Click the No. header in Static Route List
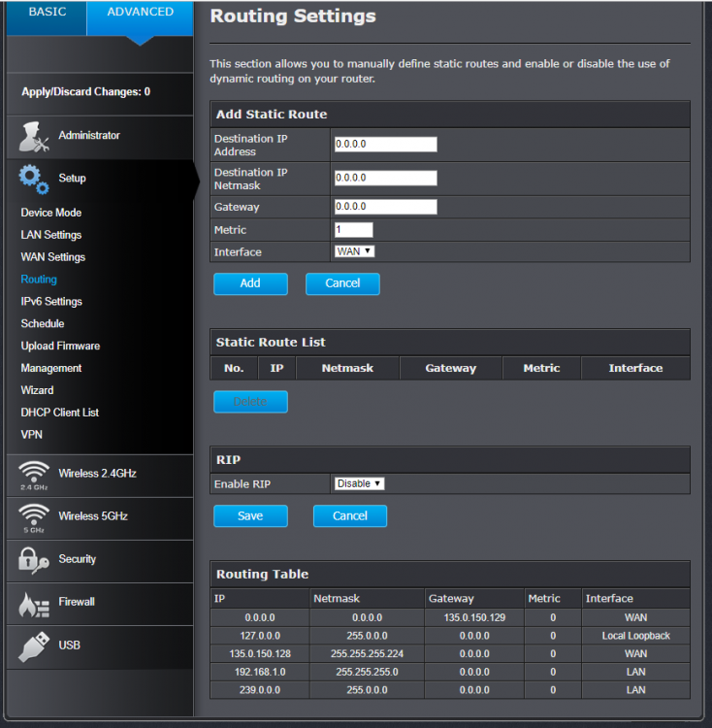Screen dimensions: 712x728 click(x=234, y=369)
